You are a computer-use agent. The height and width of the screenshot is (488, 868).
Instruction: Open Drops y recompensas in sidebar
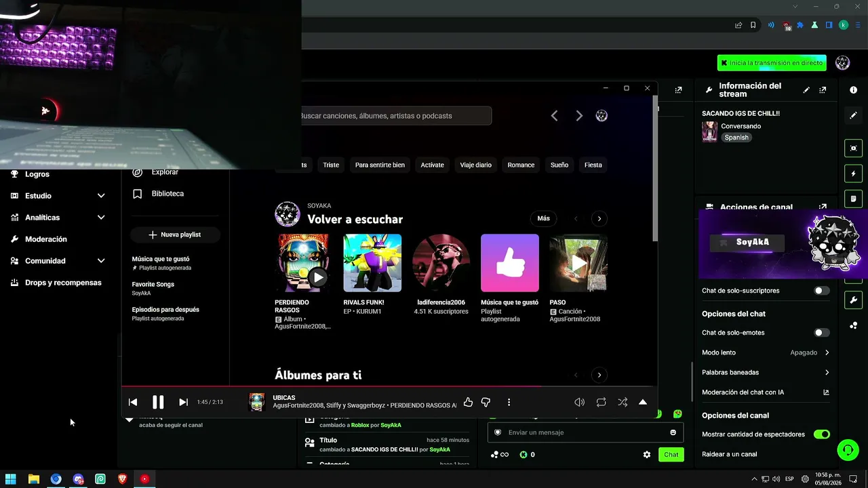click(x=63, y=283)
